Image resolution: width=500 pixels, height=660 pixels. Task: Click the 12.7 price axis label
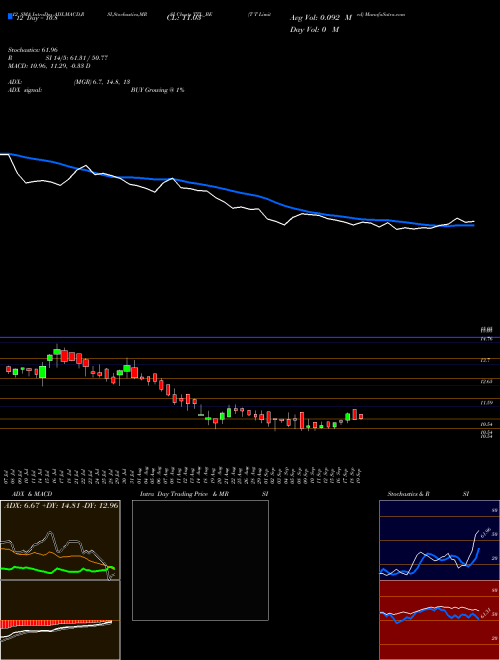pos(485,360)
